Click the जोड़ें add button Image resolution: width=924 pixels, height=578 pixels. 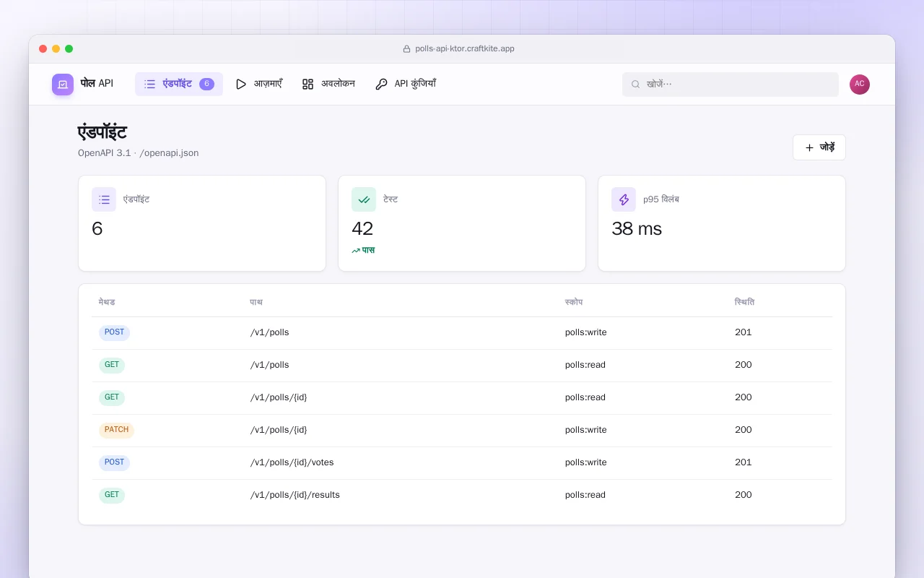pos(819,147)
